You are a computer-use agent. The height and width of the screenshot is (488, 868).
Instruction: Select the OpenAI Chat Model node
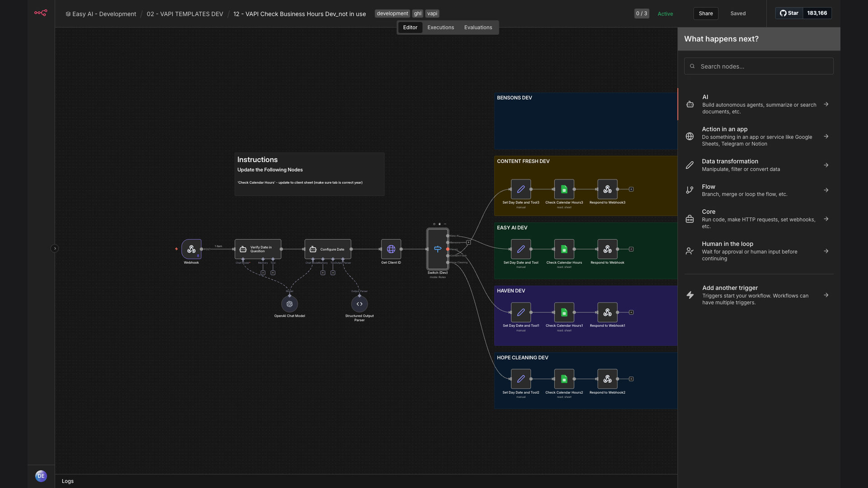pos(290,304)
